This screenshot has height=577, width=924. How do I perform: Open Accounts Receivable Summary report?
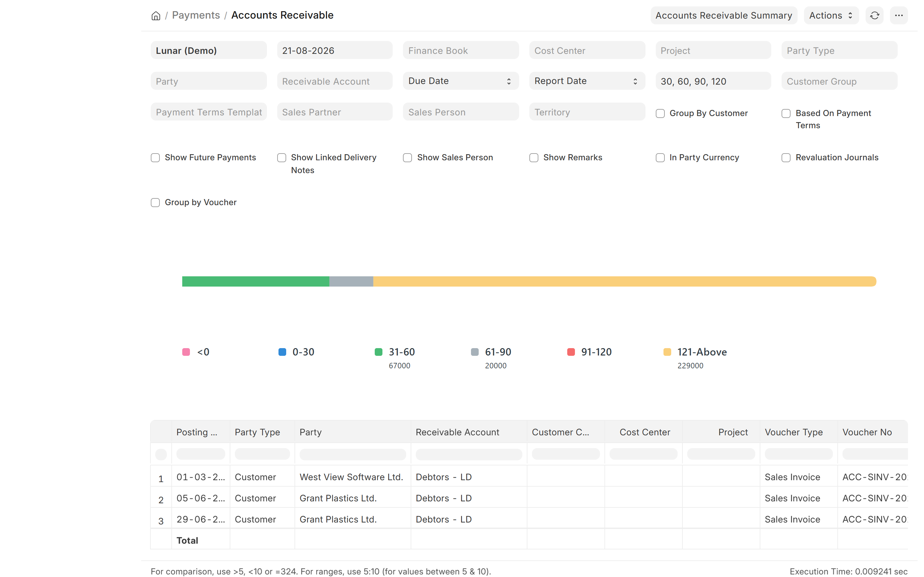coord(723,16)
